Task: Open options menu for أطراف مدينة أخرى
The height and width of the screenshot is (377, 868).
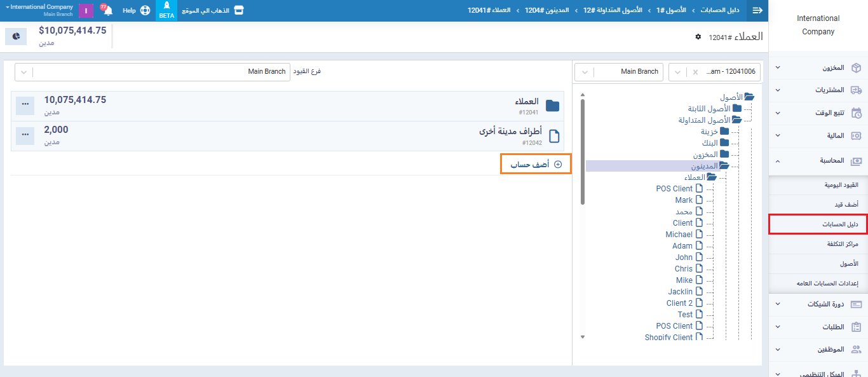Action: tap(25, 135)
